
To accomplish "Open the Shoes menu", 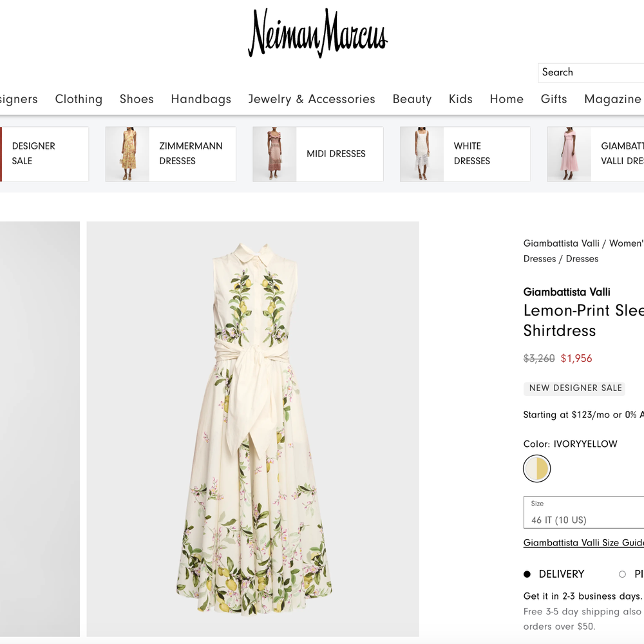I will click(137, 99).
